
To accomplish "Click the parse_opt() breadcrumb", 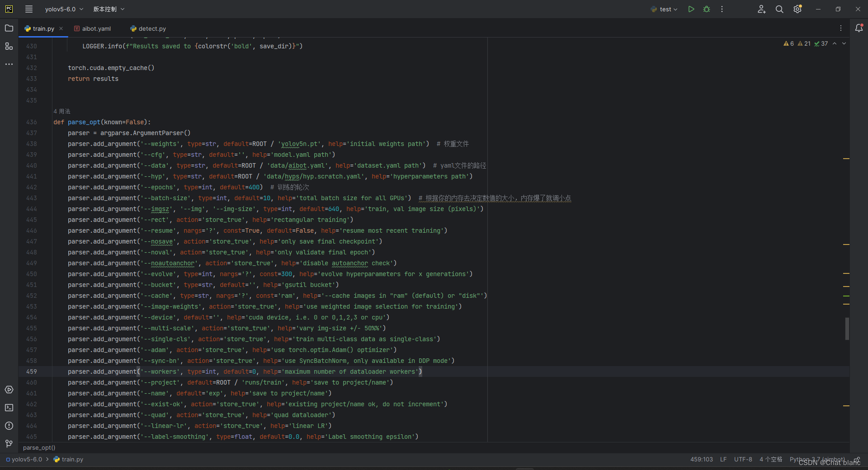I will 39,447.
